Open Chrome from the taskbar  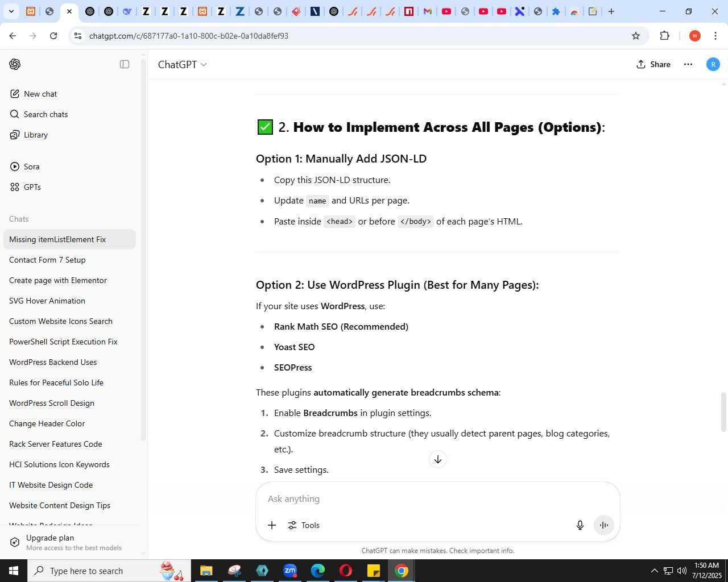[x=402, y=571]
